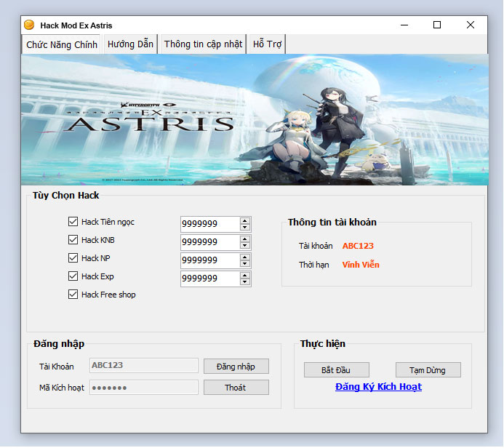The width and height of the screenshot is (504, 448).
Task: Increase the Hack KNB value with up arrow
Action: (245, 239)
